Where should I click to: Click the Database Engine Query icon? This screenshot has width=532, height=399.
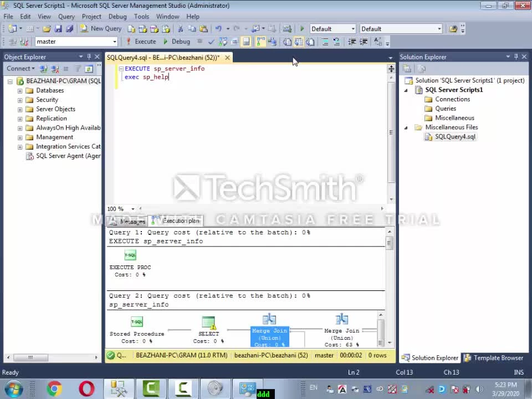131,29
